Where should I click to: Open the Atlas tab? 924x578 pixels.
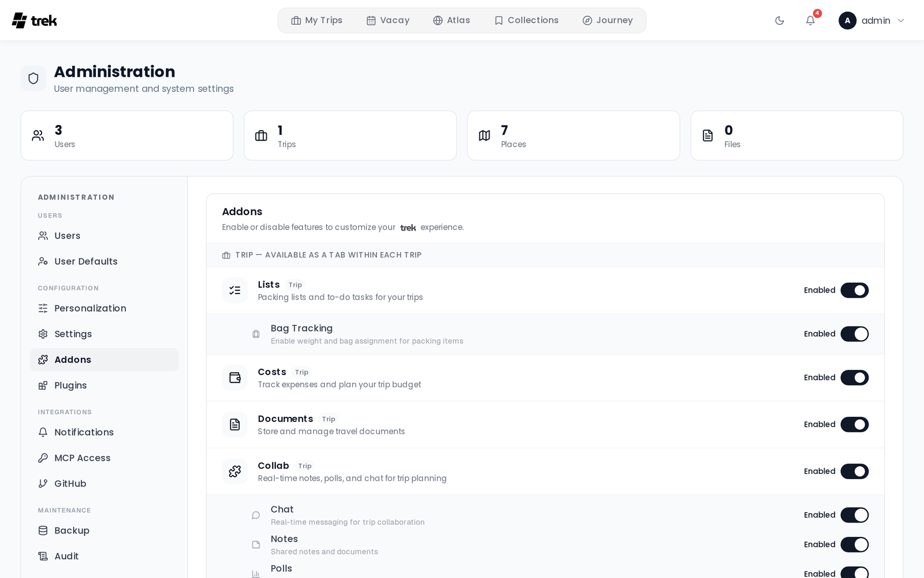pyautogui.click(x=452, y=20)
